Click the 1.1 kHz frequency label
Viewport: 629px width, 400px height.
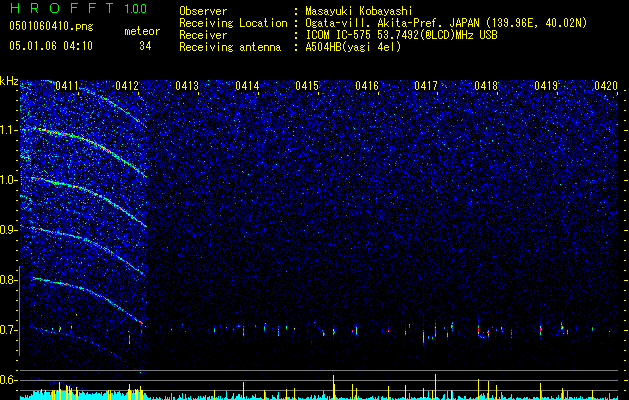coord(9,130)
